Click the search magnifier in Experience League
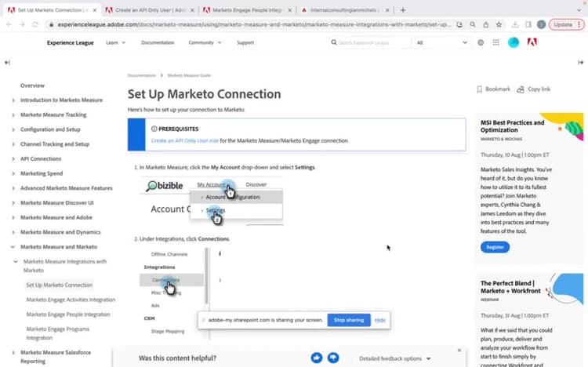588x367 pixels. coord(334,42)
